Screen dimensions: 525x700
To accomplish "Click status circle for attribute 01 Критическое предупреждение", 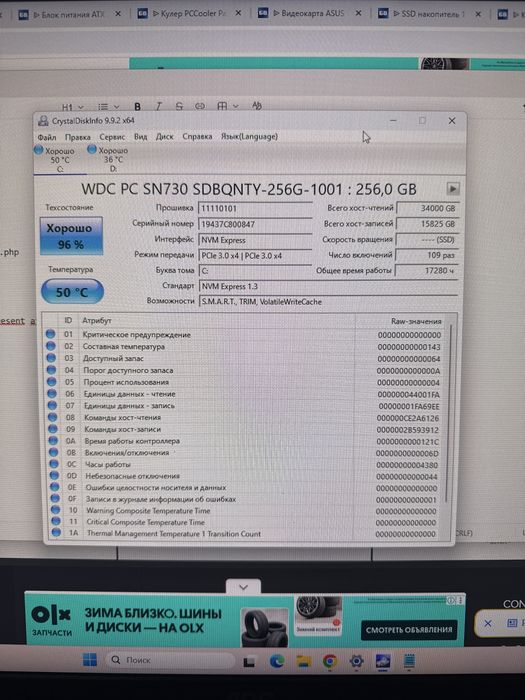I will [x=50, y=334].
